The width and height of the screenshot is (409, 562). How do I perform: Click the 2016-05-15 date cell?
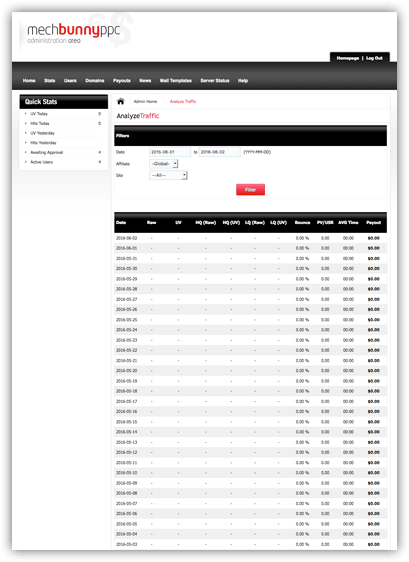pyautogui.click(x=127, y=422)
